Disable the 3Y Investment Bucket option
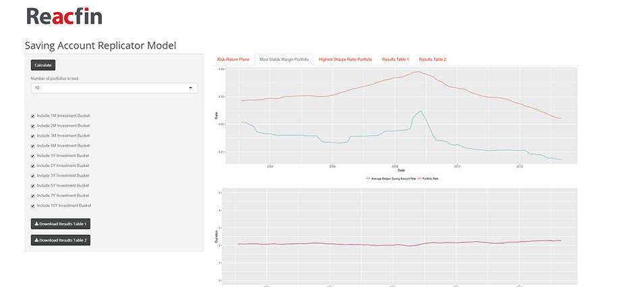The width and height of the screenshot is (644, 287). [x=33, y=176]
